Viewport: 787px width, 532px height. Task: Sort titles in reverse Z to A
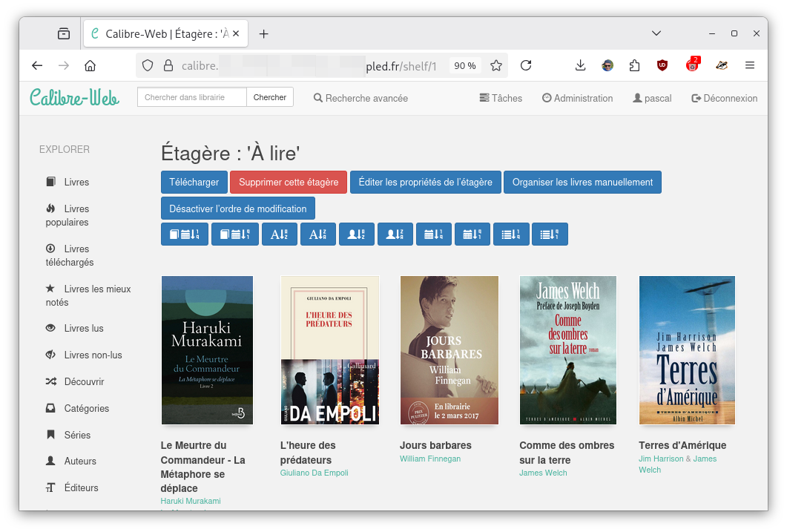pyautogui.click(x=317, y=234)
